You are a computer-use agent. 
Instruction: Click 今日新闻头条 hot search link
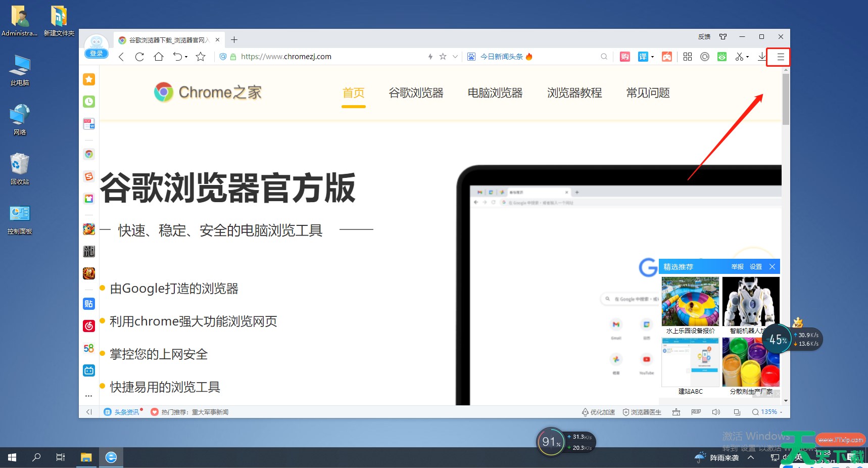501,57
